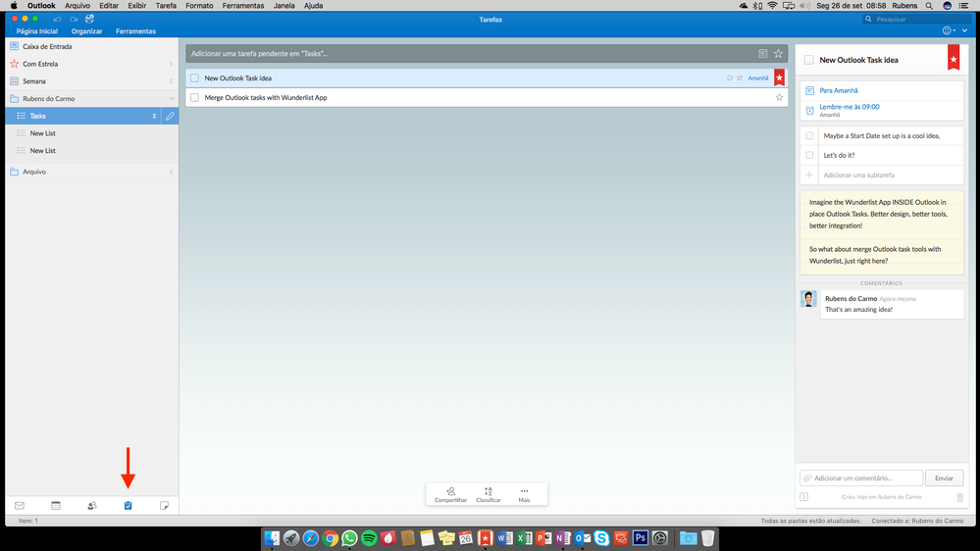Collapse the Rubens do Carmo folder

tap(172, 99)
